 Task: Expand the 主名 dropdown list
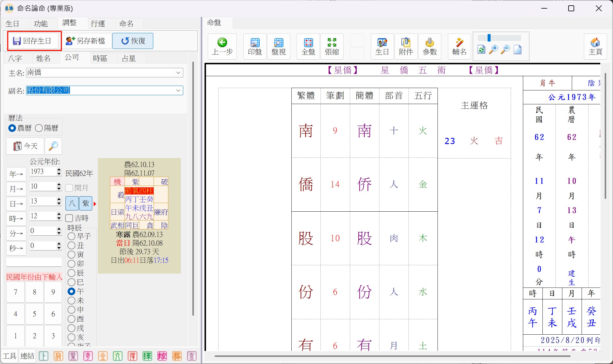pos(178,73)
